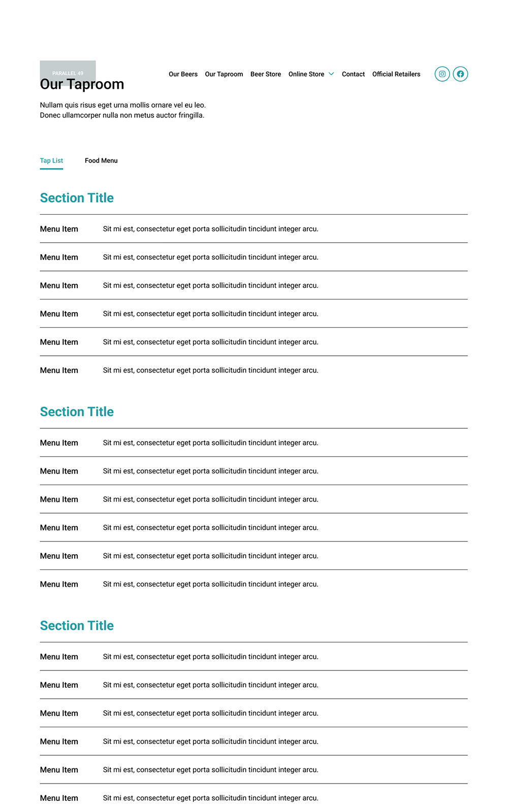
Task: Click the second Section Title heading
Action: [x=77, y=412]
